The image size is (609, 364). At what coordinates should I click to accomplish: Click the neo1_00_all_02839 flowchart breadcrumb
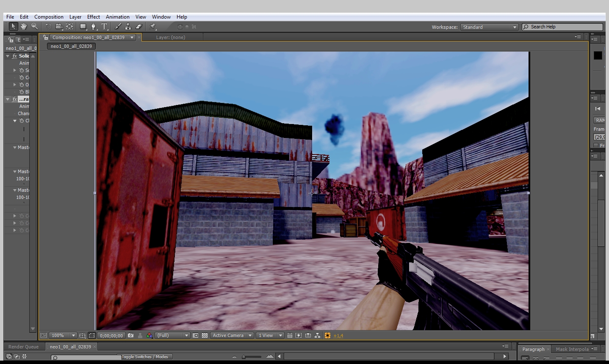tap(71, 46)
